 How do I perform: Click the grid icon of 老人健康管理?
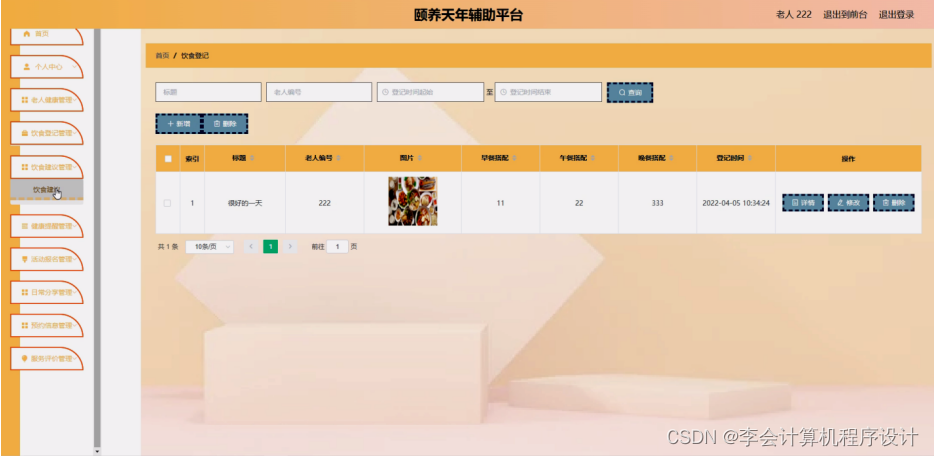click(x=25, y=100)
